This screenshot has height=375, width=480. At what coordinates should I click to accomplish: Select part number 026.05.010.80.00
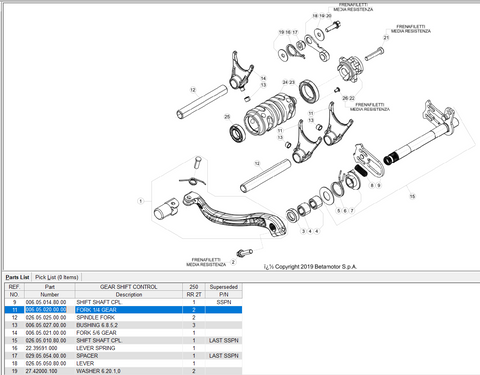[46, 340]
